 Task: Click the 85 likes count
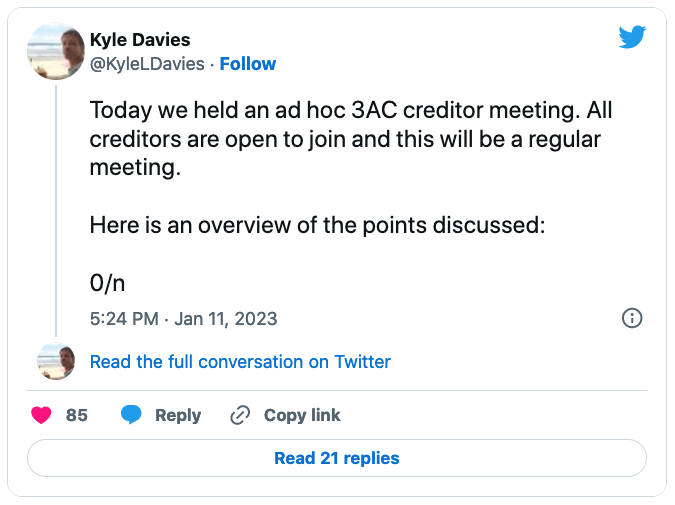(77, 415)
